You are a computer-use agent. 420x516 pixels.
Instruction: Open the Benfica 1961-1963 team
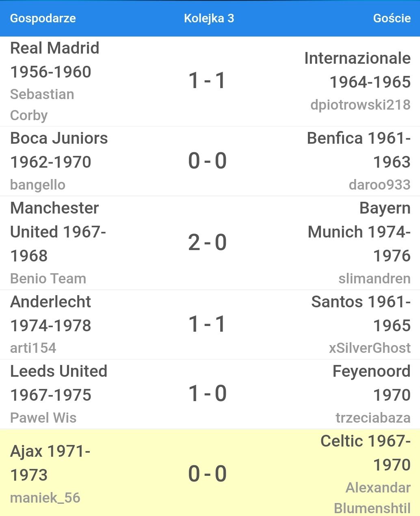point(359,150)
